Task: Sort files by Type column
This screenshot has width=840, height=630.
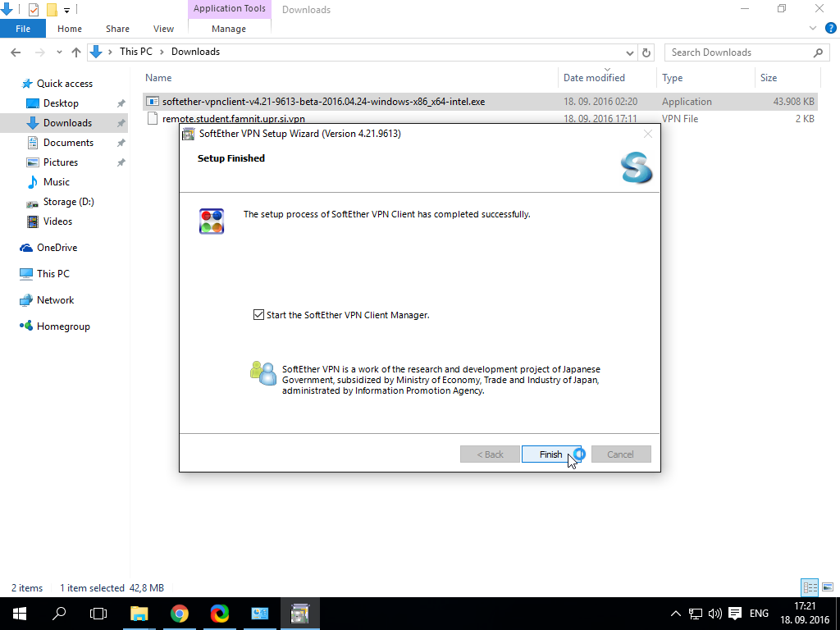Action: coord(705,78)
